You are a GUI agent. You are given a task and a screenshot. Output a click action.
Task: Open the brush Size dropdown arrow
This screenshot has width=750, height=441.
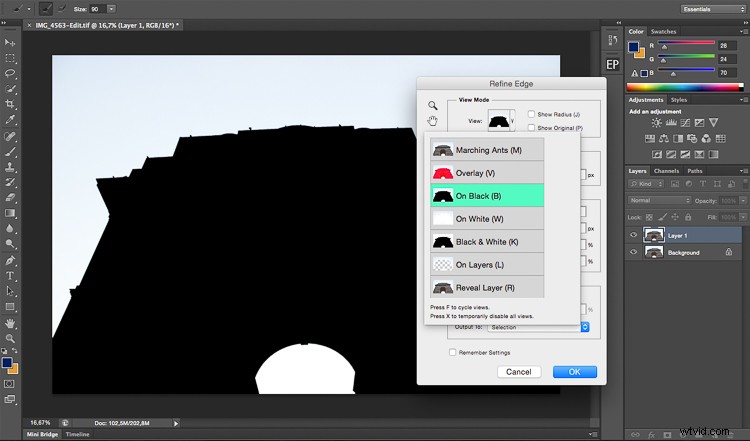[111, 9]
